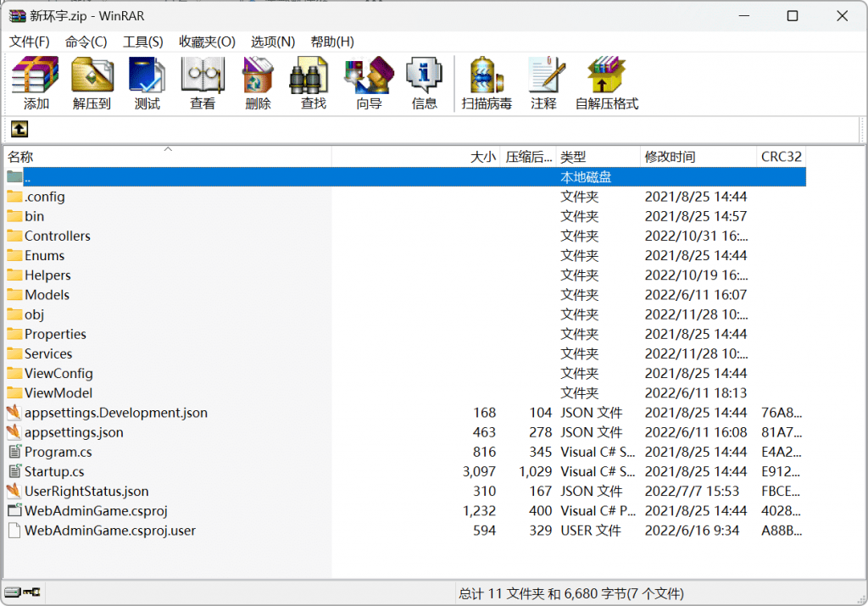Select the Startup.cs file
Screen dimensions: 868x606
[54, 472]
